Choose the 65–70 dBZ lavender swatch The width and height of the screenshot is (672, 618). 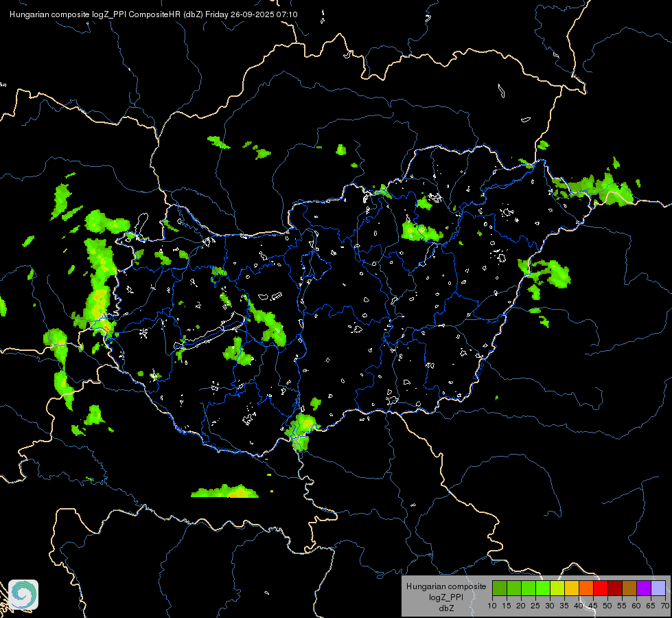coord(658,588)
